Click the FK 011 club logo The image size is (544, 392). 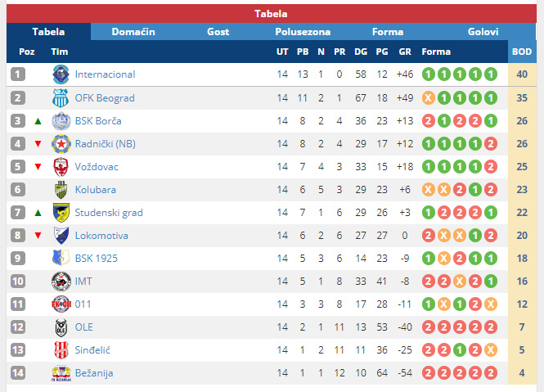(61, 304)
